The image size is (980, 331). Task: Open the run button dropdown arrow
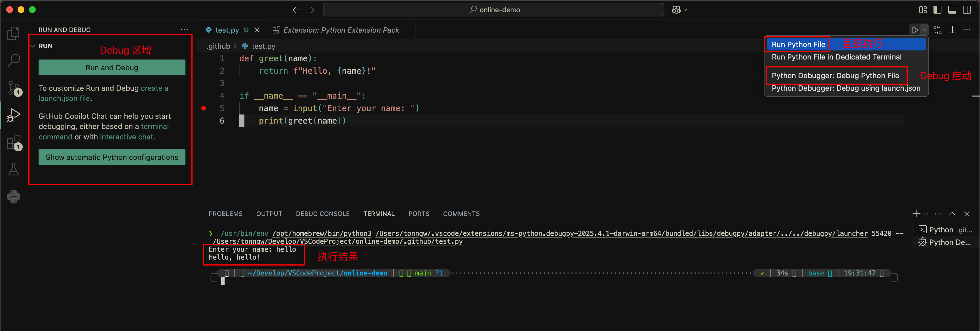point(924,30)
